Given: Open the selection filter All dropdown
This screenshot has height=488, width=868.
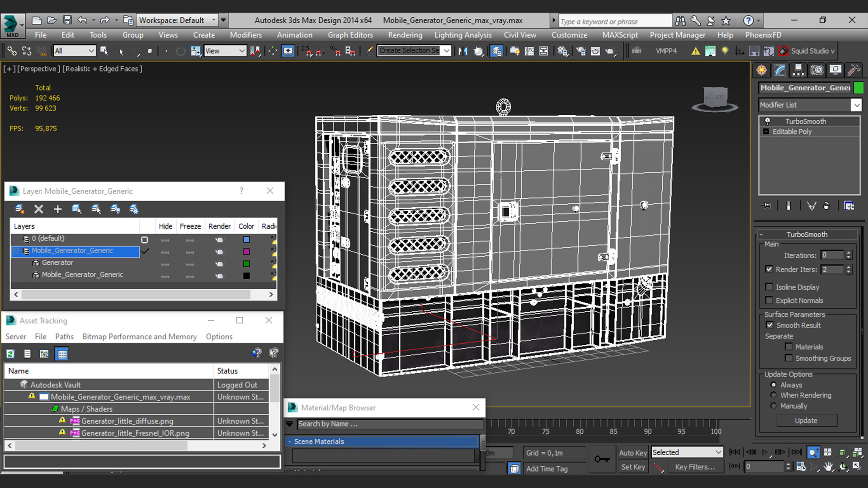Looking at the screenshot, I should click(x=75, y=51).
